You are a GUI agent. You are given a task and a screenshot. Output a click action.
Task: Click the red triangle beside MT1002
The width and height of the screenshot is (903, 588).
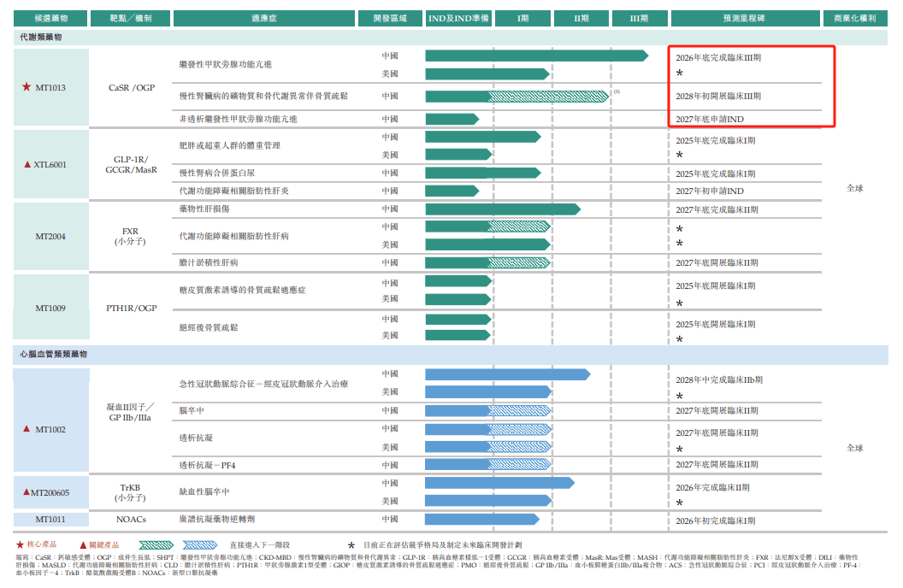[27, 429]
